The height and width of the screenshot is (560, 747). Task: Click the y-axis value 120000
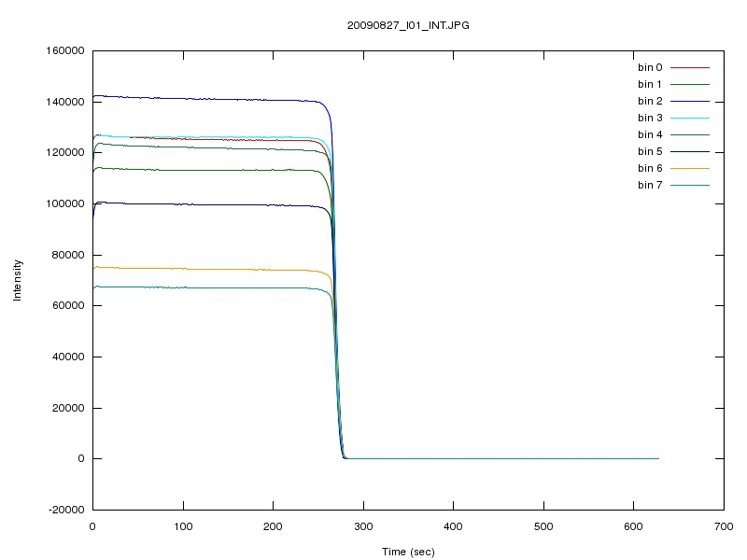point(64,153)
